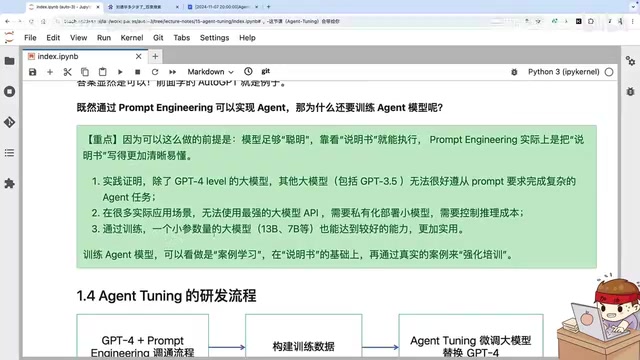Open the Edit menu

pyautogui.click(x=53, y=38)
